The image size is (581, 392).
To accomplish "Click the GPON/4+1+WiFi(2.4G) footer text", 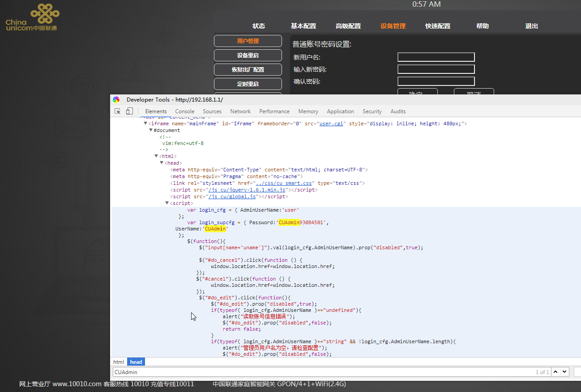I will pos(312,384).
